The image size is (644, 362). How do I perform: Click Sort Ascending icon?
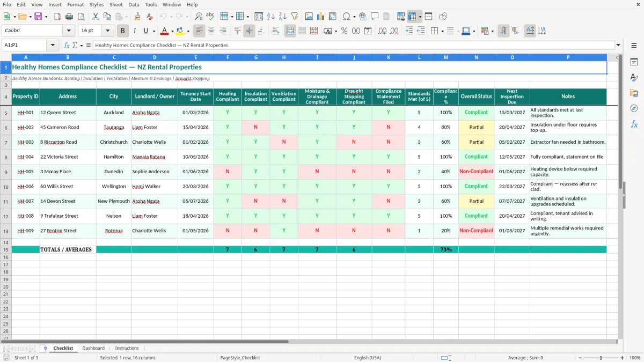271,17
